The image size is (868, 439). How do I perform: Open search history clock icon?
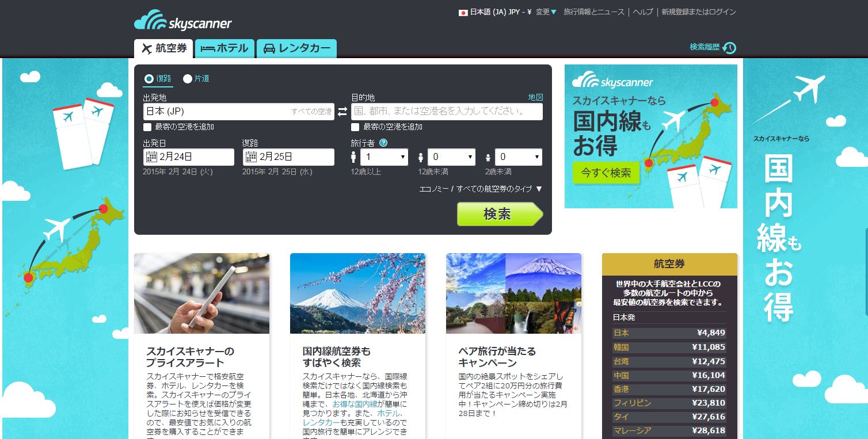tap(729, 48)
